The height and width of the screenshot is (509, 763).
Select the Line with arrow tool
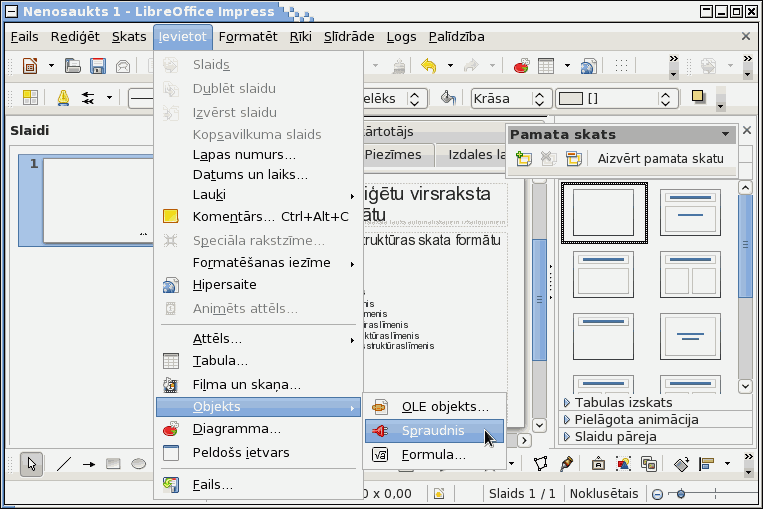tap(89, 464)
